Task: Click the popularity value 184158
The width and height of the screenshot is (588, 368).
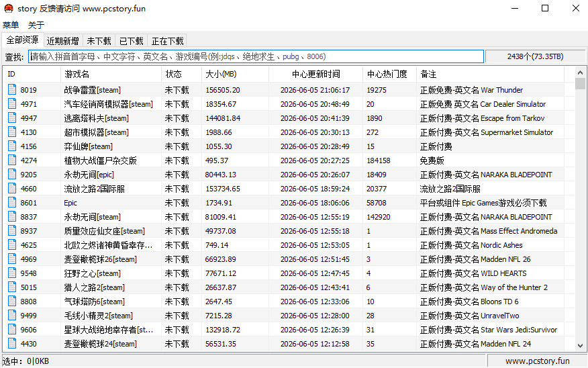Action: 379,160
